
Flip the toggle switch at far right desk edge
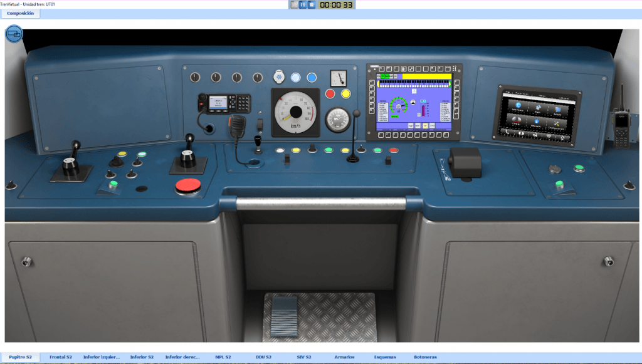point(629,185)
